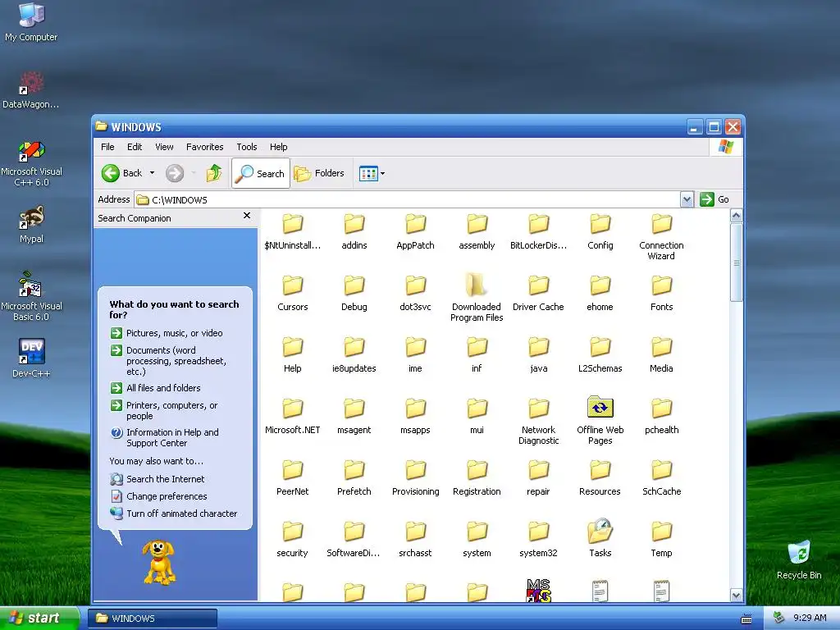Screen dimensions: 840x630
Task: Open the File menu
Action: point(107,147)
